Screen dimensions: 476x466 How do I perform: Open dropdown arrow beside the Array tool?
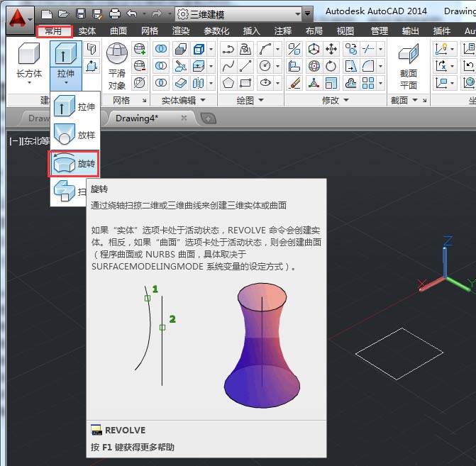click(x=380, y=83)
